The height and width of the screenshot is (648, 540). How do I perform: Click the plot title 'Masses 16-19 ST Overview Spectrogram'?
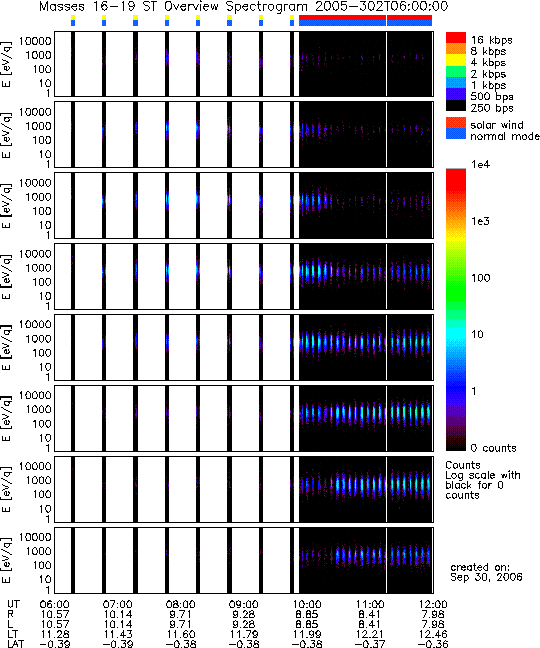174,7
